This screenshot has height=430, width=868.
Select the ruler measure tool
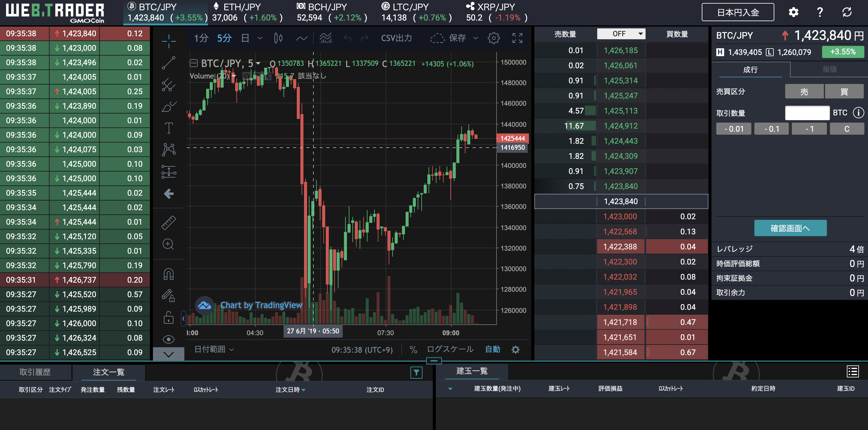[x=169, y=223]
